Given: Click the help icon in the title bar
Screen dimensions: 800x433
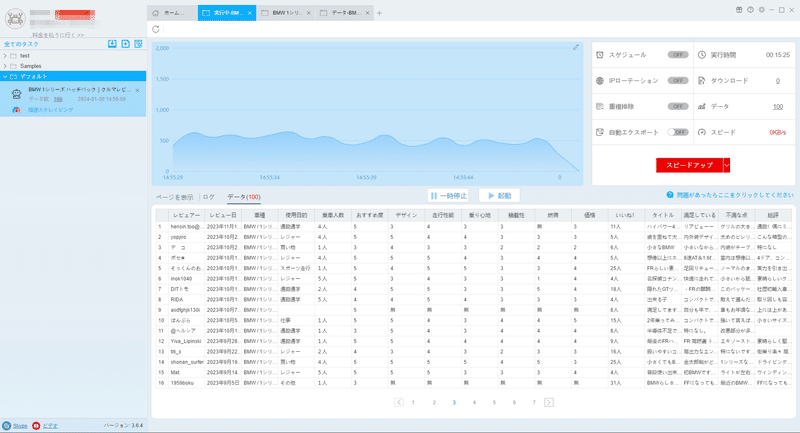Looking at the screenshot, I should point(751,10).
